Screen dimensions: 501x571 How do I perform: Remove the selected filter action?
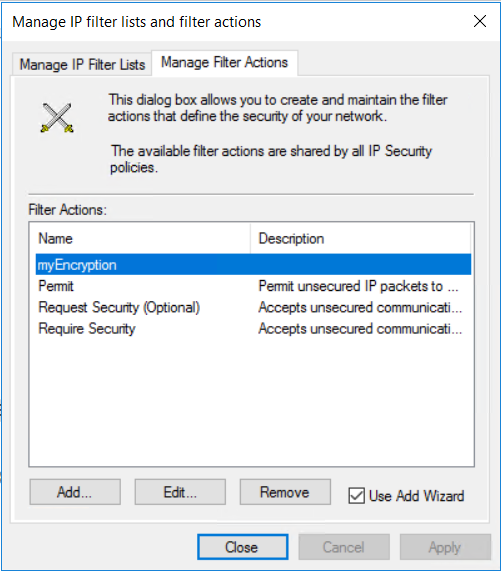click(285, 492)
